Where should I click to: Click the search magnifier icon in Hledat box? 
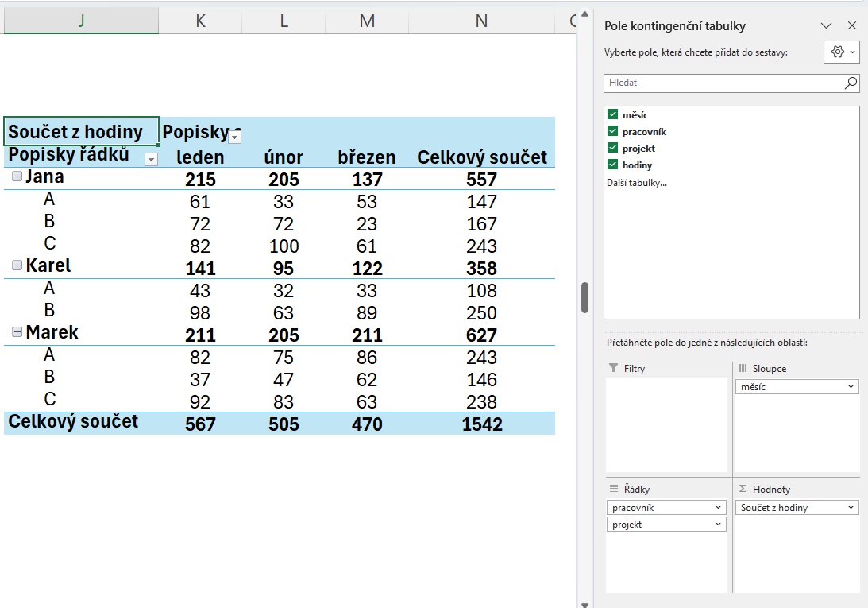[851, 83]
